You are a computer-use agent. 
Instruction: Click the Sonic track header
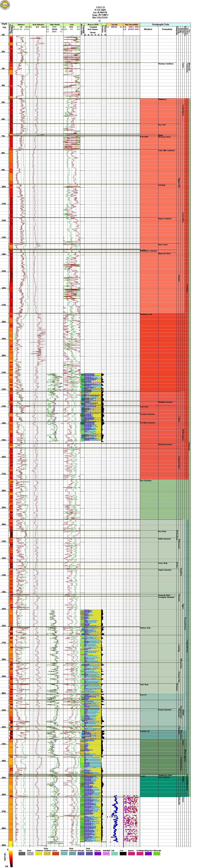pyautogui.click(x=72, y=25)
